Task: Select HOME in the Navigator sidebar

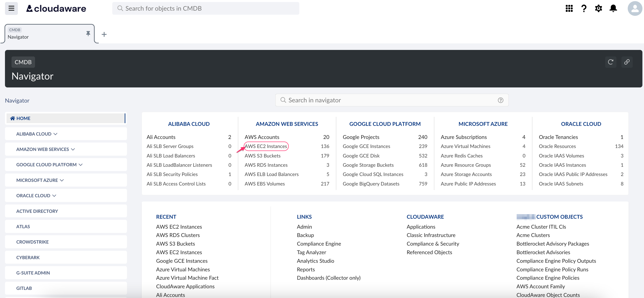Action: pyautogui.click(x=23, y=118)
